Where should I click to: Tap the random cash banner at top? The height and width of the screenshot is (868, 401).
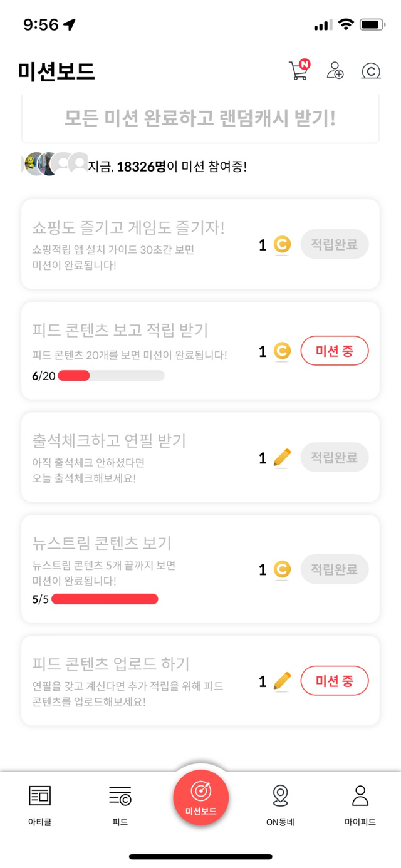(200, 119)
